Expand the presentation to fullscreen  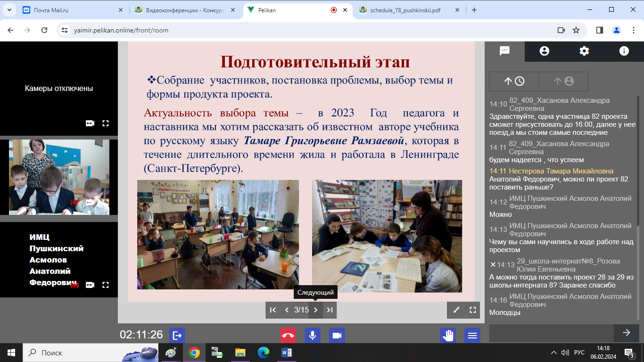click(472, 310)
